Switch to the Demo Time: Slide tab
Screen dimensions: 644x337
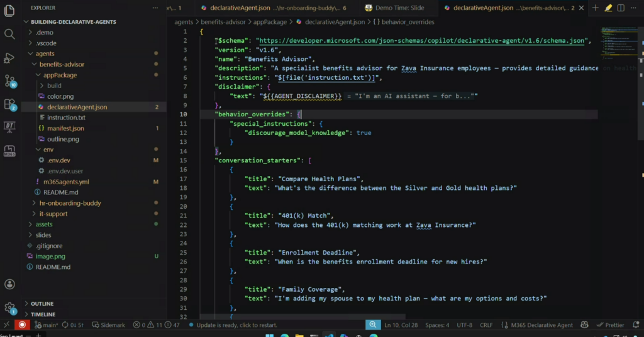click(x=399, y=8)
